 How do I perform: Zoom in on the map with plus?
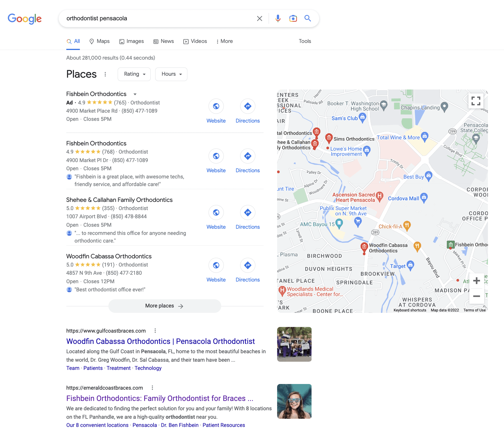coord(477,281)
